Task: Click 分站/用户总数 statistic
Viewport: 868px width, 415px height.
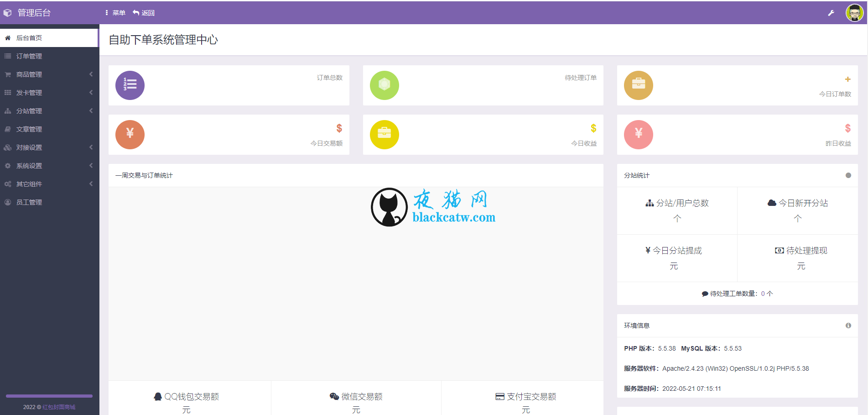Action: 677,210
